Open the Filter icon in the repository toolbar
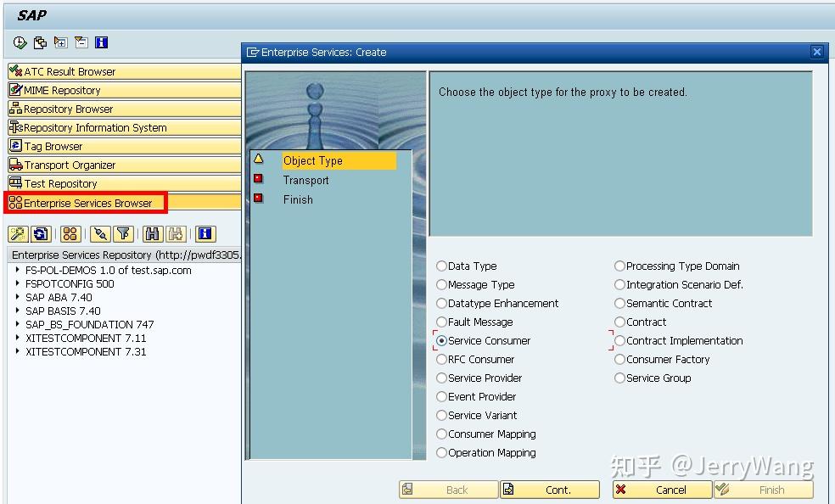835x504 pixels. (123, 234)
